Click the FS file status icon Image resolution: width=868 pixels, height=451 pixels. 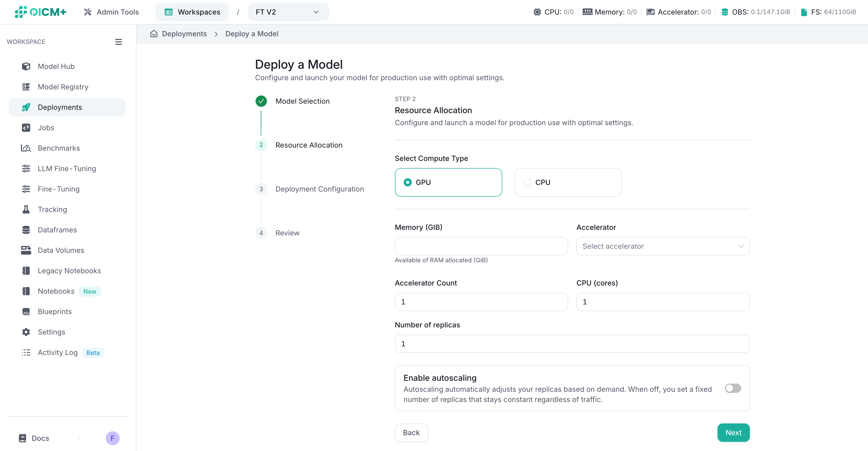tap(804, 12)
